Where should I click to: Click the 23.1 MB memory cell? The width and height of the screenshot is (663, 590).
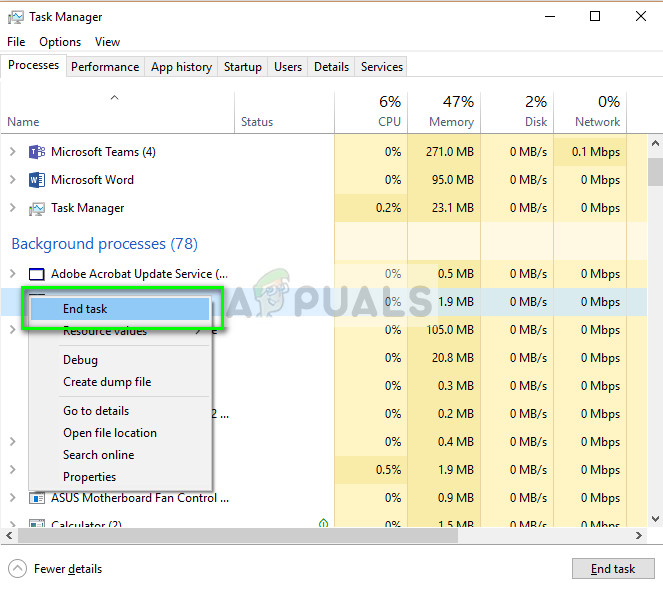[444, 208]
